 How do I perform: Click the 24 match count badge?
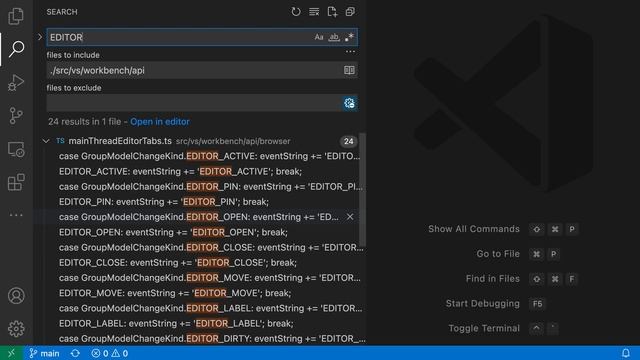(348, 141)
